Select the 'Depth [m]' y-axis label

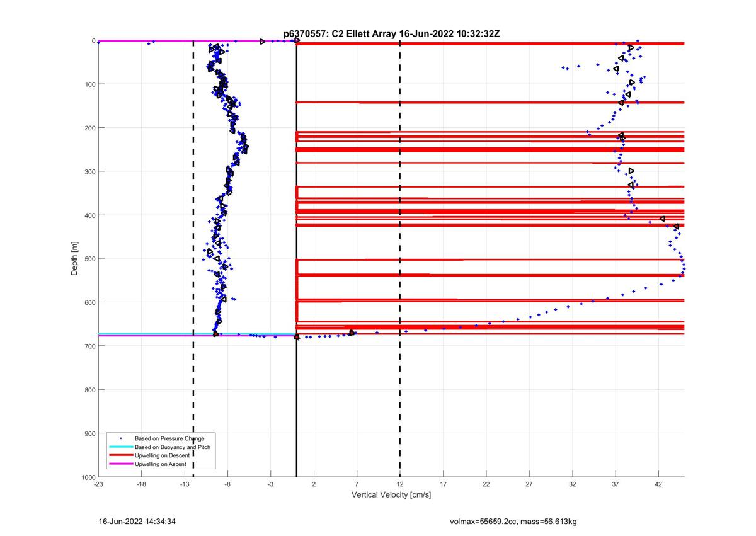(x=75, y=258)
